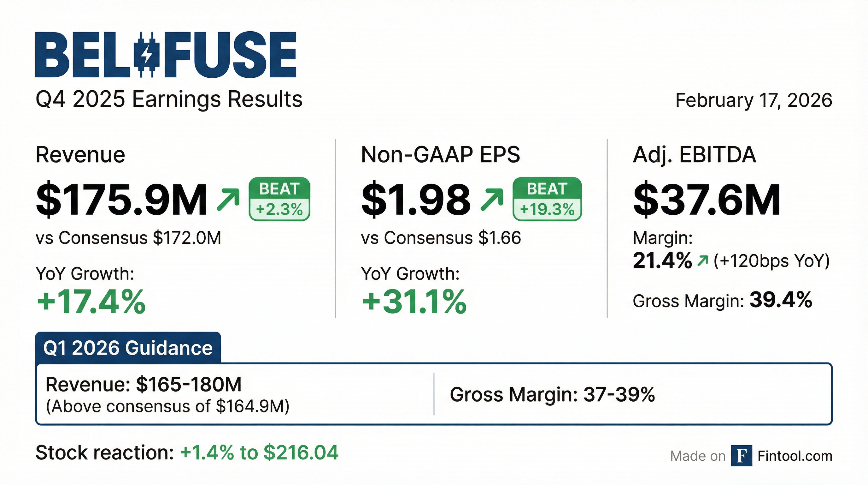Viewport: 868px width, 485px height.
Task: Click the vs Consensus $172.0M text
Action: [x=128, y=238]
